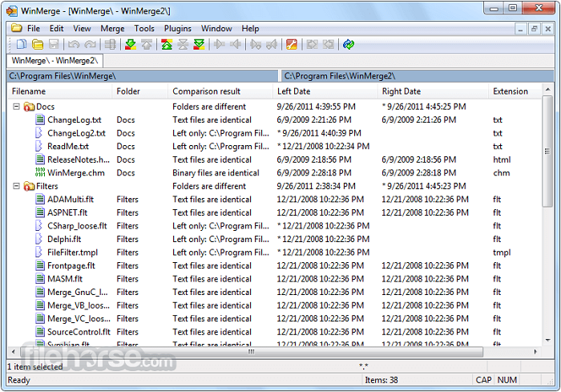
Task: Switch to the WinMerge\ - WinMerge2\ tab
Action: [53, 61]
